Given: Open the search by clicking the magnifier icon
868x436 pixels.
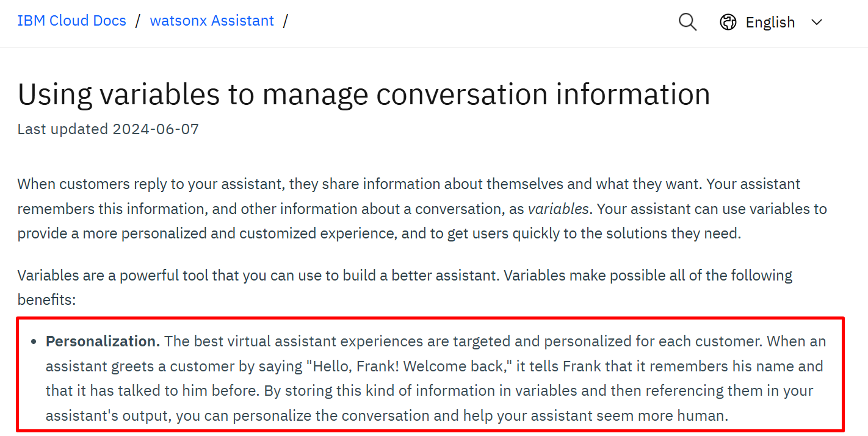Looking at the screenshot, I should pyautogui.click(x=687, y=21).
